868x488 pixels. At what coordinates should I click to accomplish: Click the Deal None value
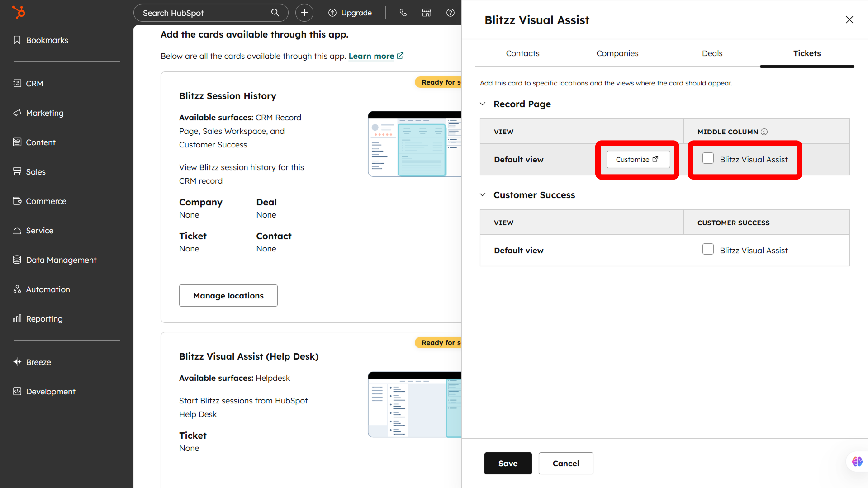266,215
